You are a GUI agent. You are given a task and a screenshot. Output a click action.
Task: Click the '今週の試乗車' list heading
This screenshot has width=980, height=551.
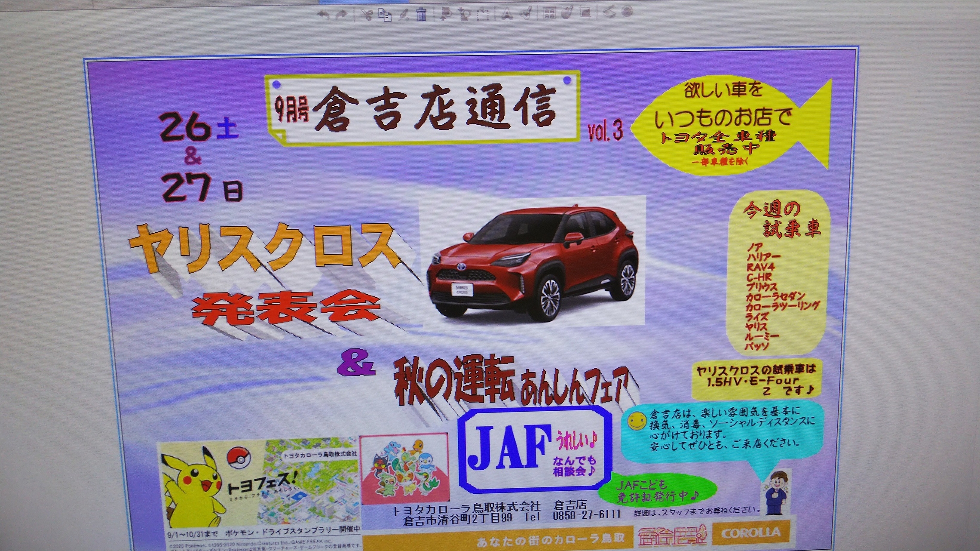[781, 219]
